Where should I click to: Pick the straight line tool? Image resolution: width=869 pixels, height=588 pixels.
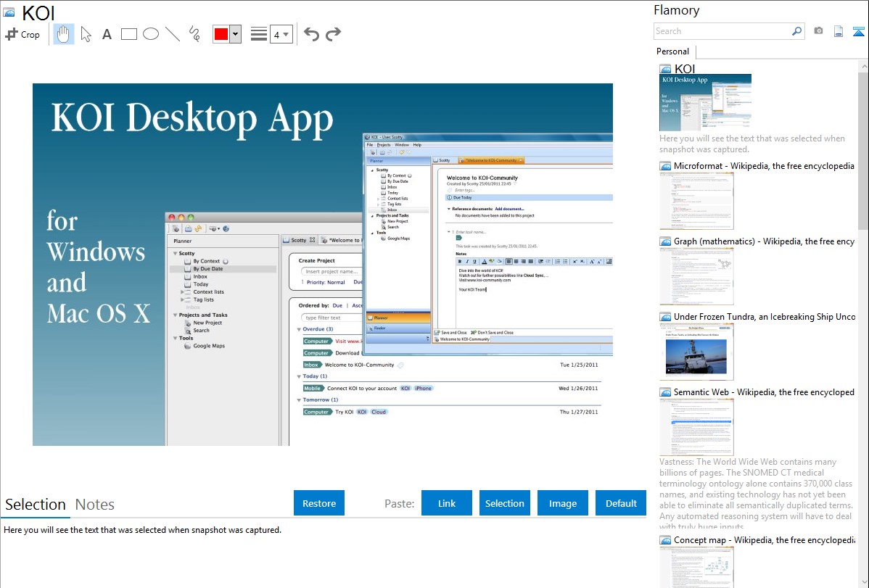[173, 34]
